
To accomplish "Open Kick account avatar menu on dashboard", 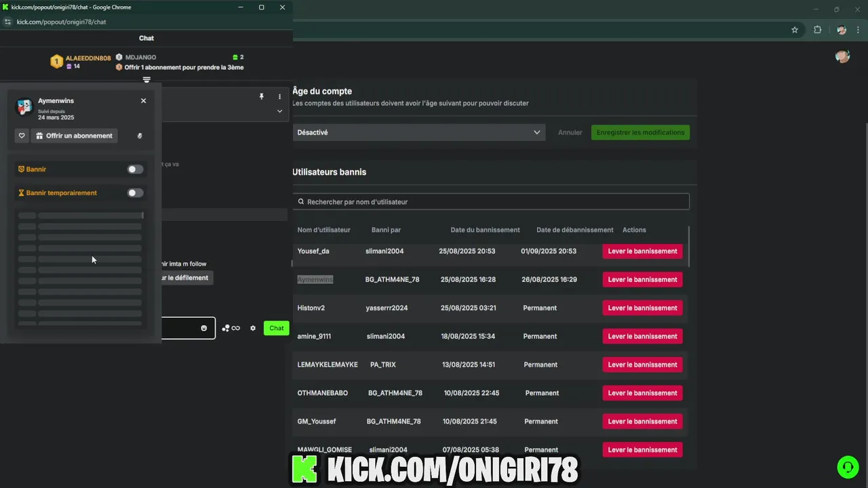I will click(x=843, y=56).
